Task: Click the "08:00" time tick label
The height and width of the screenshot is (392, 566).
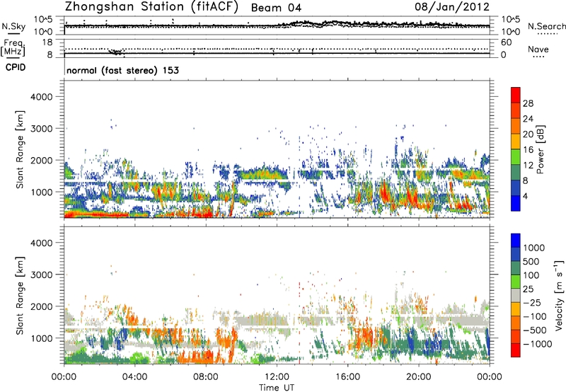Action: [x=205, y=377]
